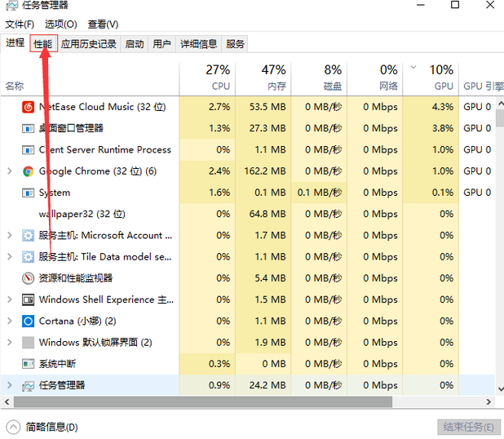504x439 pixels.
Task: Expand the 服务主机: Microsoft Account group
Action: [x=10, y=236]
